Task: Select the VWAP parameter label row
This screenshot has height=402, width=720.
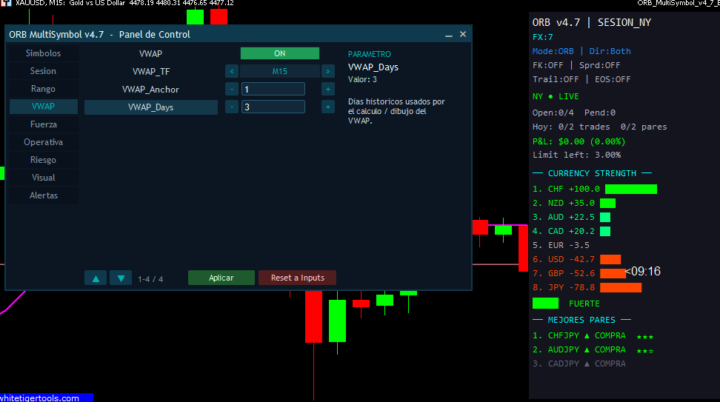Action: pyautogui.click(x=151, y=54)
